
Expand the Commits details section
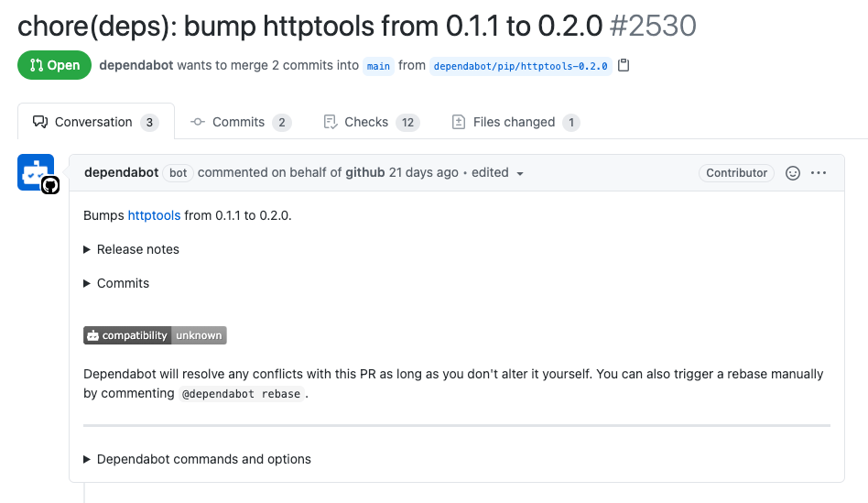point(116,283)
